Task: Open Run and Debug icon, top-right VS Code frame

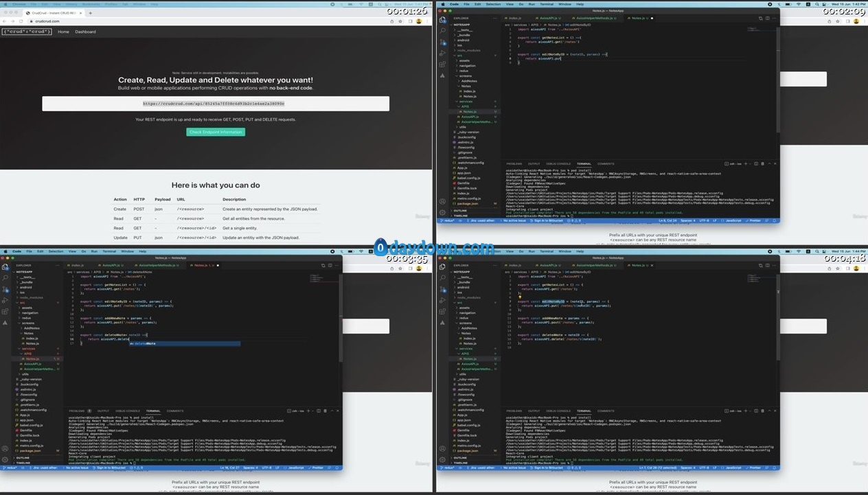Action: pyautogui.click(x=443, y=53)
